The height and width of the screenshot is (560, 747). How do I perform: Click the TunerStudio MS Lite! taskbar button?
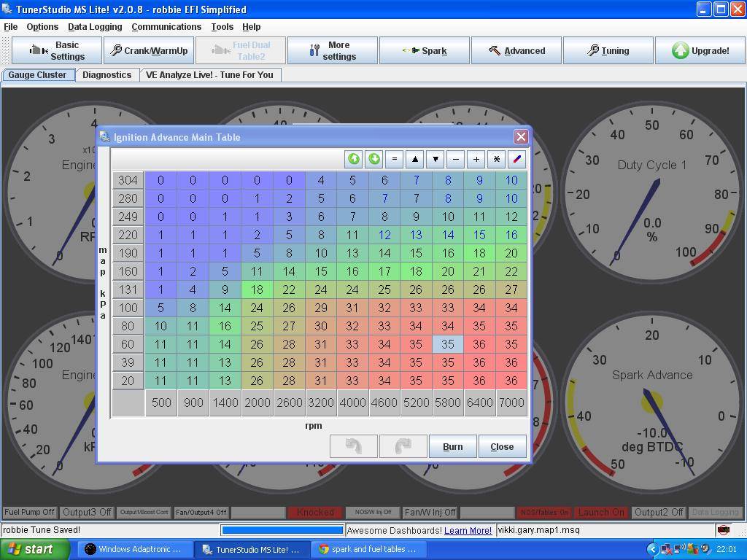click(x=252, y=549)
